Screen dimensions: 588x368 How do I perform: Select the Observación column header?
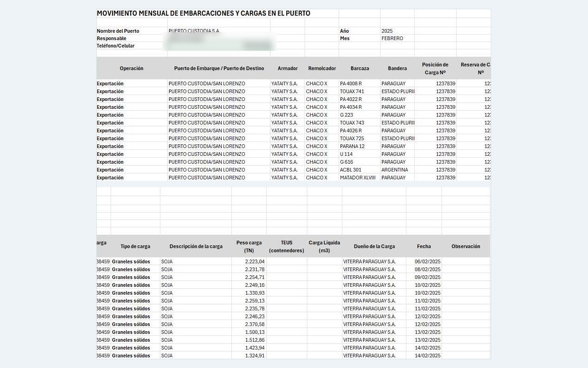466,246
